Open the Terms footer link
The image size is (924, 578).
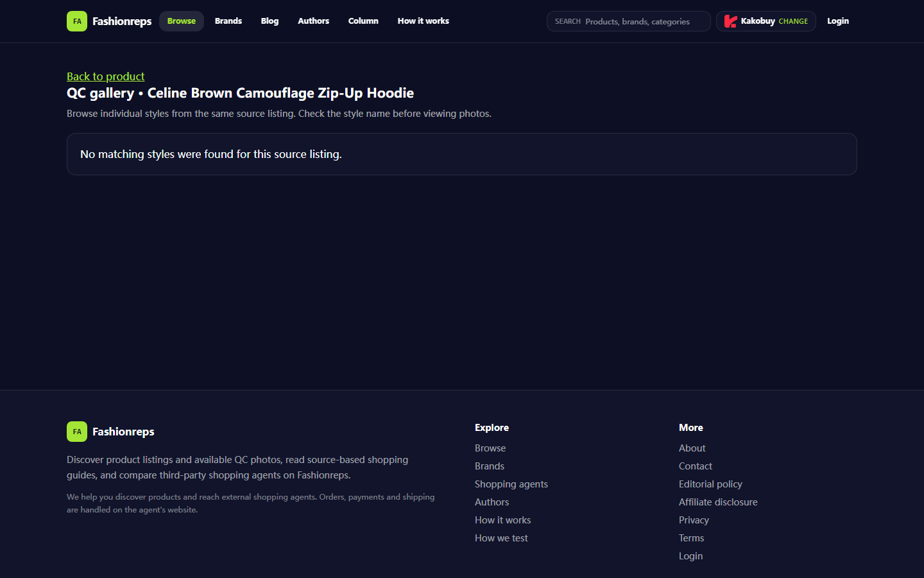[x=691, y=538]
